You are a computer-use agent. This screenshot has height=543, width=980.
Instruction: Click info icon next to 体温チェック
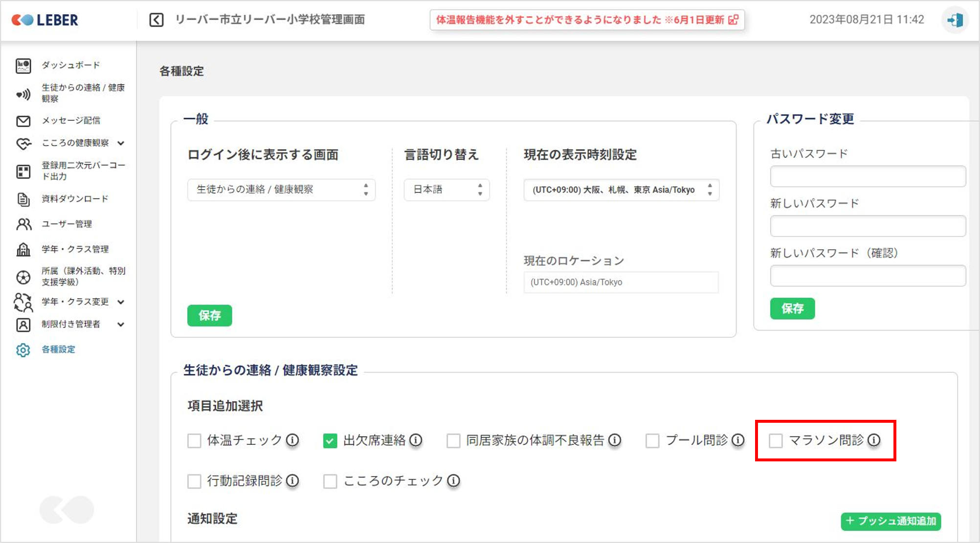point(292,440)
